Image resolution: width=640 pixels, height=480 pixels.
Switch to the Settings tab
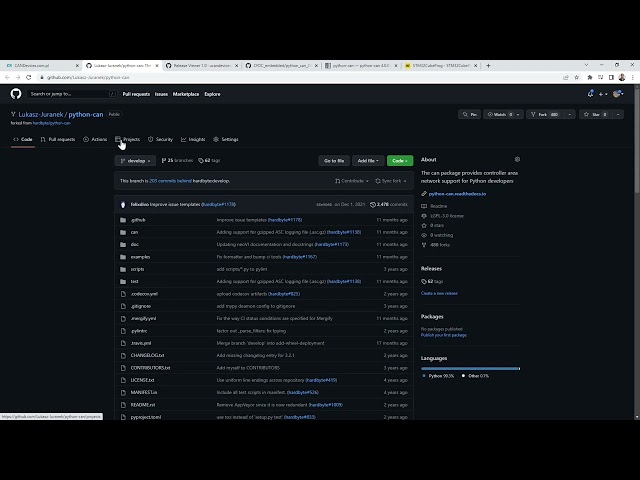tap(226, 140)
